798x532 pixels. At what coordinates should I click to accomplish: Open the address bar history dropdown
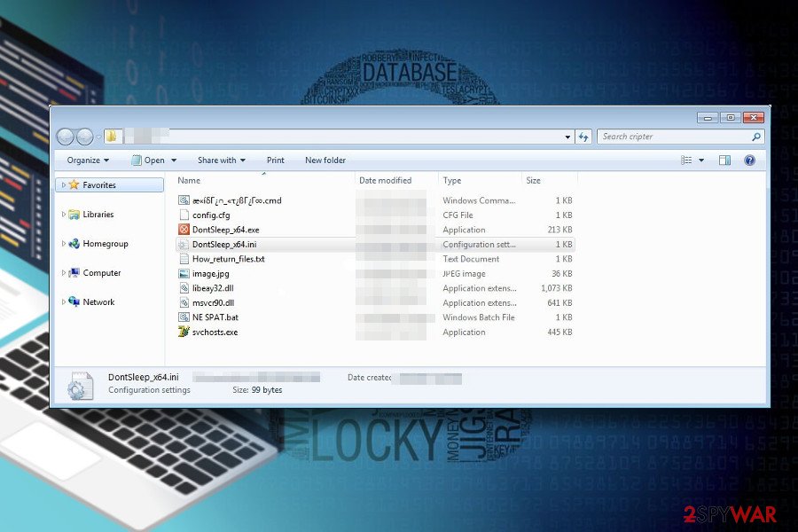567,137
